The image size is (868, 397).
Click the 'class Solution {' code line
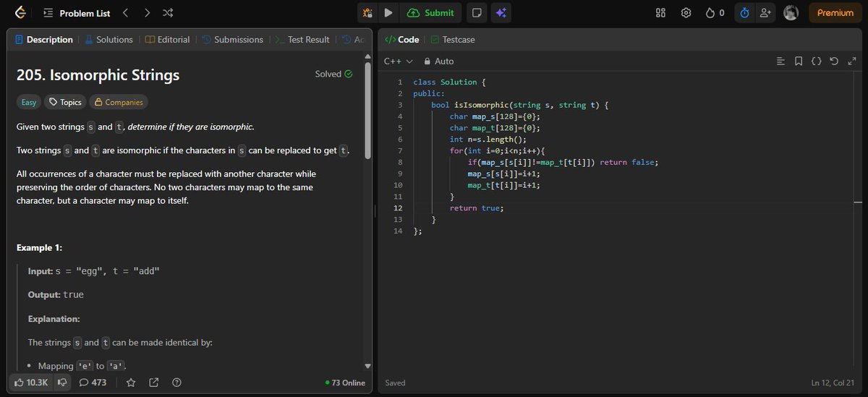coord(449,82)
